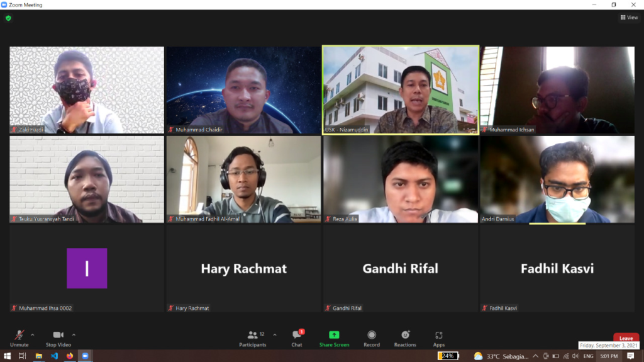644x362 pixels.
Task: Unmute the microphone in Zoom toolbar
Action: point(19,336)
